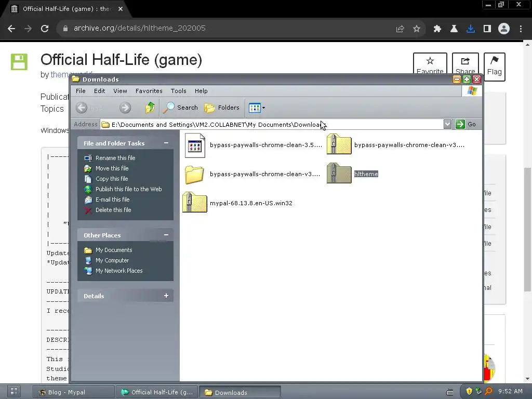Click the Share button on archive.org page
The image size is (532, 399).
coord(465,64)
